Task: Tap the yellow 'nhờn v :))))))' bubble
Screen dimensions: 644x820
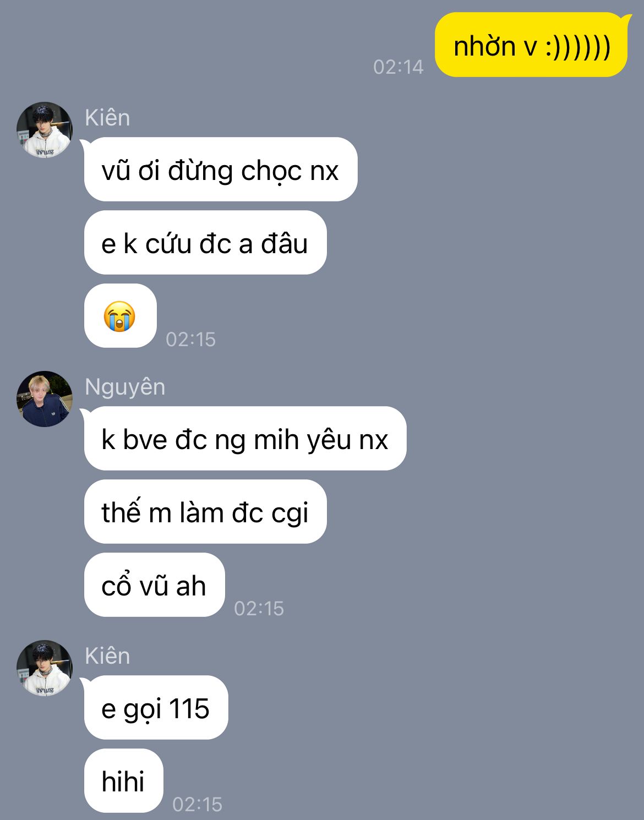Action: coord(531,45)
